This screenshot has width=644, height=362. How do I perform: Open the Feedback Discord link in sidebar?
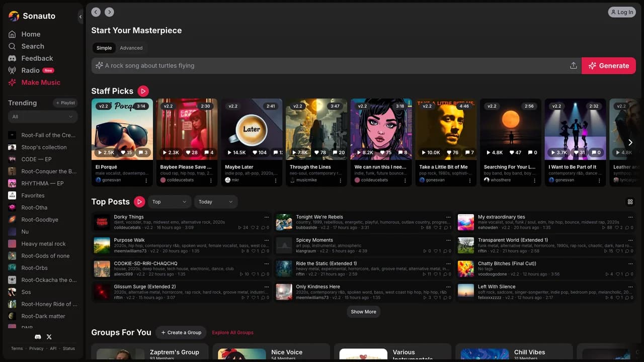37,58
